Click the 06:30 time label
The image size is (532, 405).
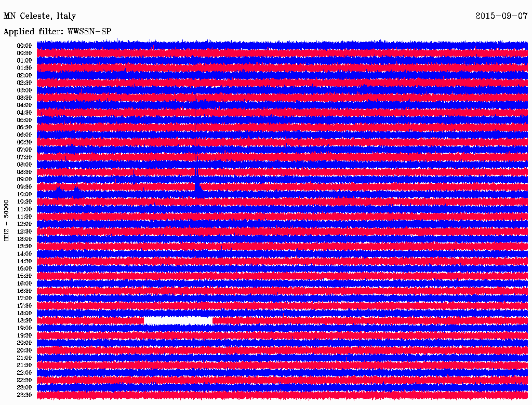pos(24,142)
